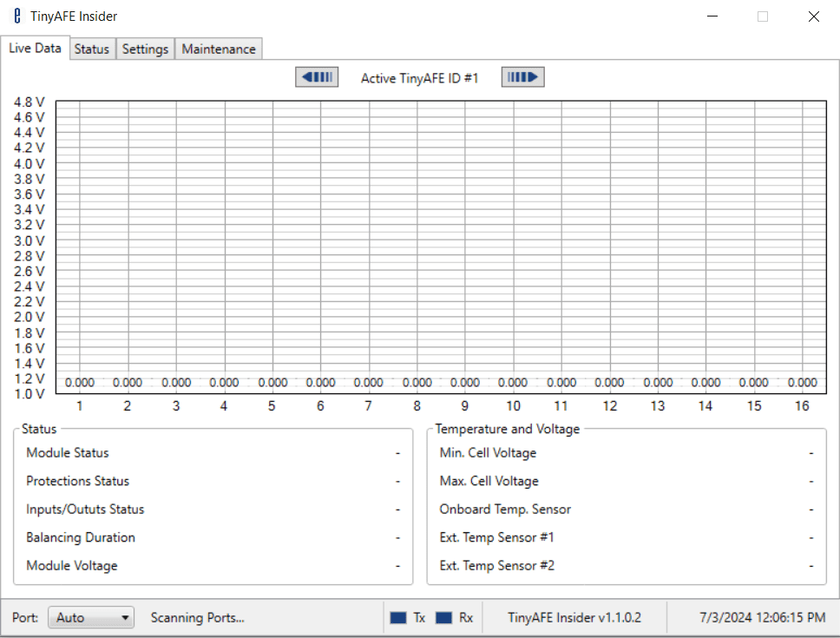840x638 pixels.
Task: Click the Module Status row label
Action: click(68, 452)
